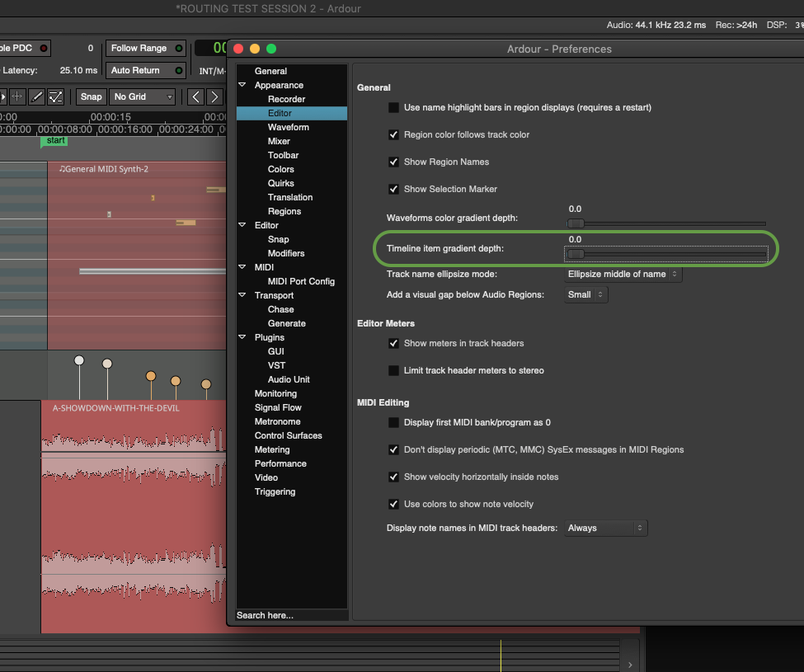Collapse the Appearance tree triangle
The width and height of the screenshot is (804, 672).
(242, 85)
